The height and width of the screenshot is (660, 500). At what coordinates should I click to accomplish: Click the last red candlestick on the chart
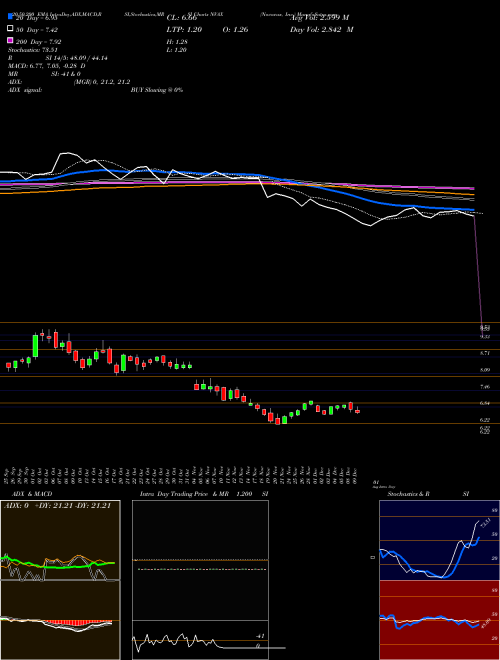pyautogui.click(x=357, y=411)
